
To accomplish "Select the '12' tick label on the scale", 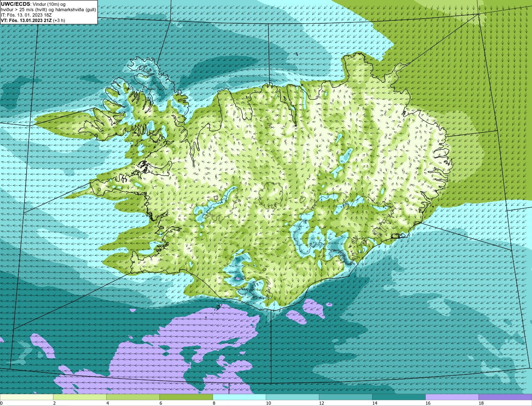I will 322,403.
